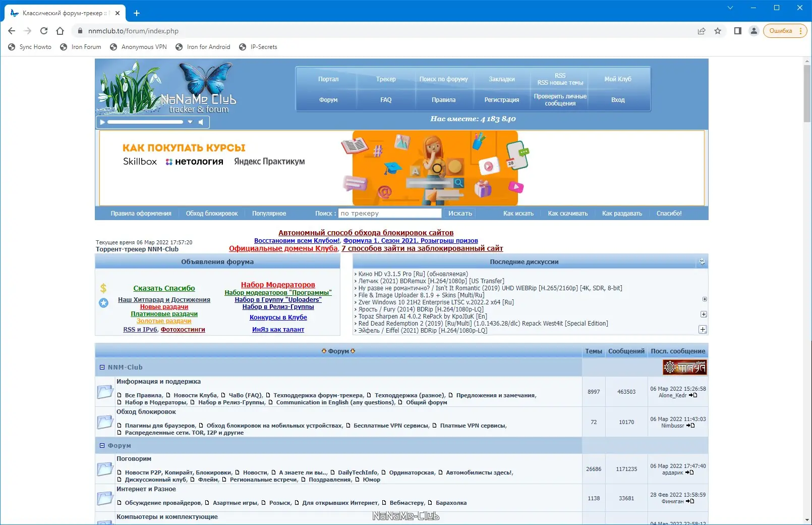Image resolution: width=812 pixels, height=525 pixels.
Task: Click the Информация и поддержка folder icon
Action: (105, 392)
